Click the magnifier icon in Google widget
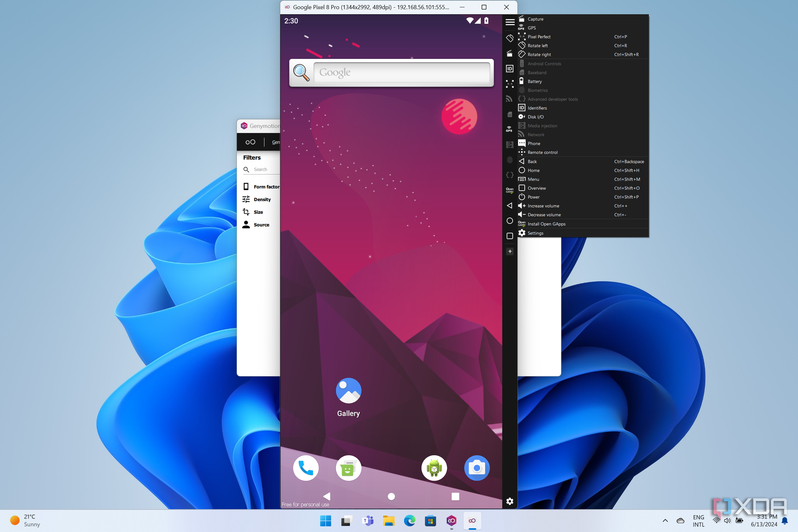 (x=301, y=73)
